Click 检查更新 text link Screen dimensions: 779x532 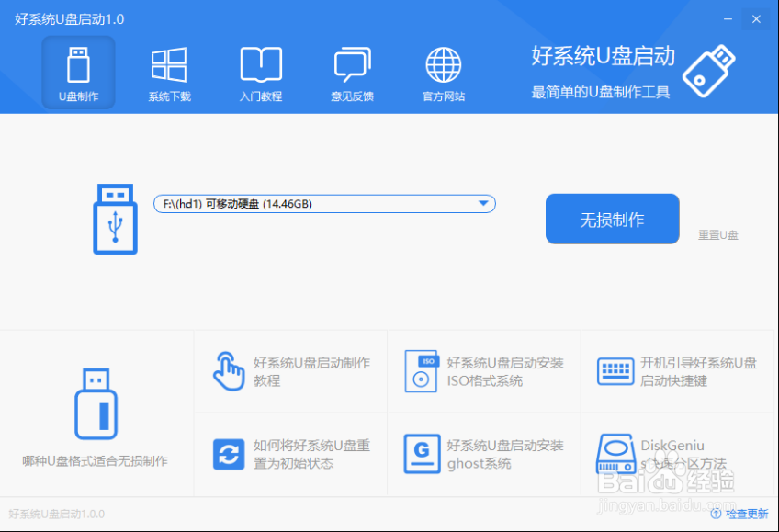click(747, 514)
